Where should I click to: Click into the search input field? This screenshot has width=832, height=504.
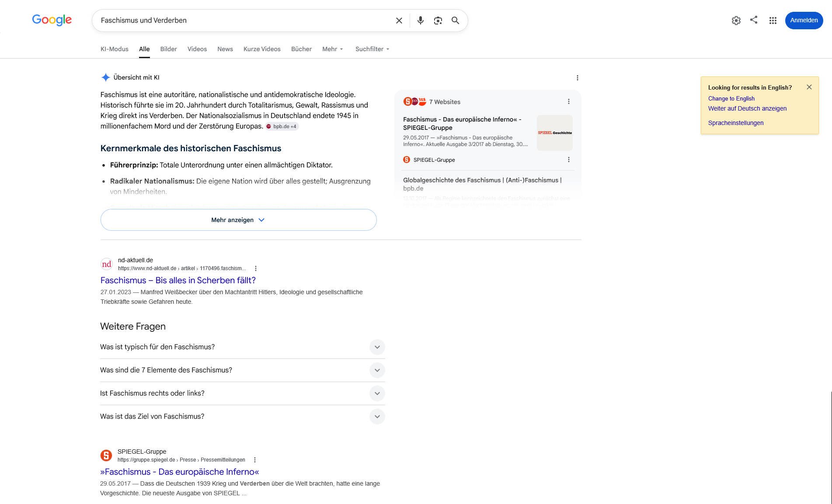pos(245,21)
